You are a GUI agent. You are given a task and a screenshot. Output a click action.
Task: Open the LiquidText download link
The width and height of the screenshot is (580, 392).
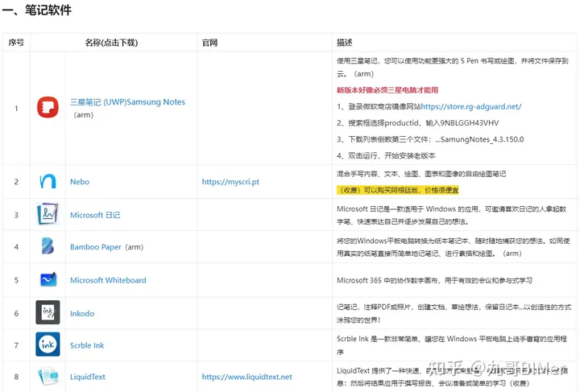[x=88, y=377]
